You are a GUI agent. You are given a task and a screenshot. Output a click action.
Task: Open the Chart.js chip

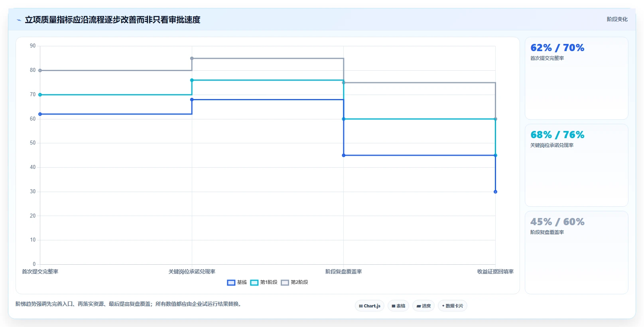(370, 306)
